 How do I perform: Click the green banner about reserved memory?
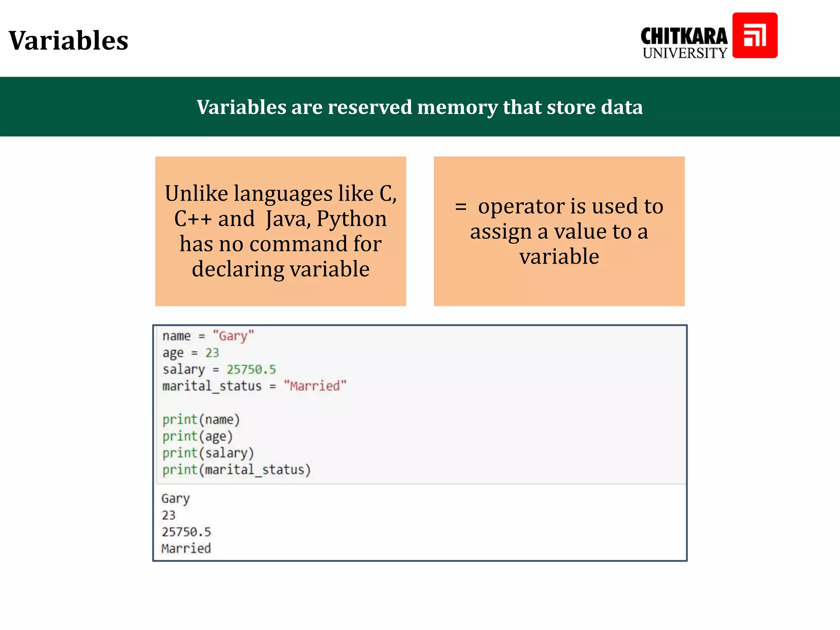pos(420,107)
